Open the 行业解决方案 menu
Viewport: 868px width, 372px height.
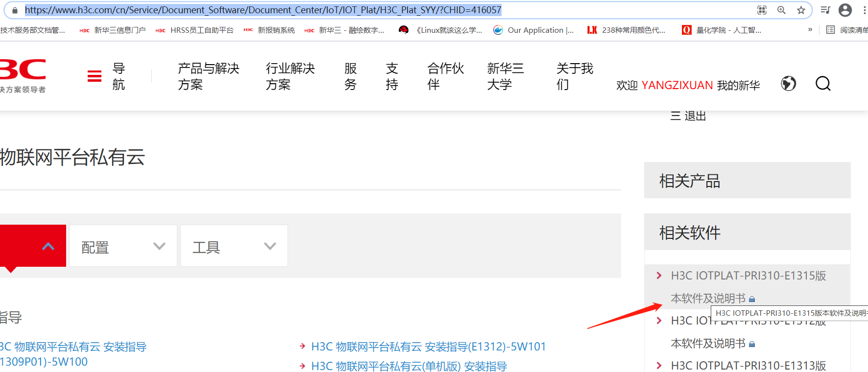(290, 76)
